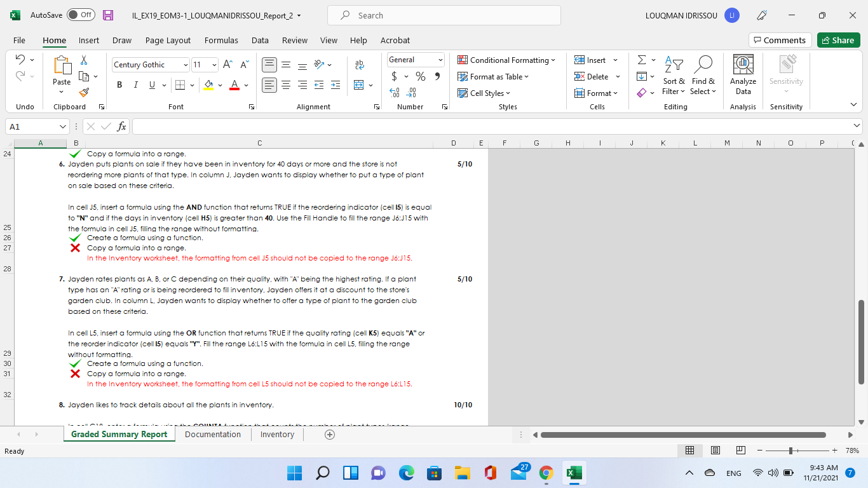868x488 pixels.
Task: Switch to the Inventory sheet tab
Action: [277, 435]
